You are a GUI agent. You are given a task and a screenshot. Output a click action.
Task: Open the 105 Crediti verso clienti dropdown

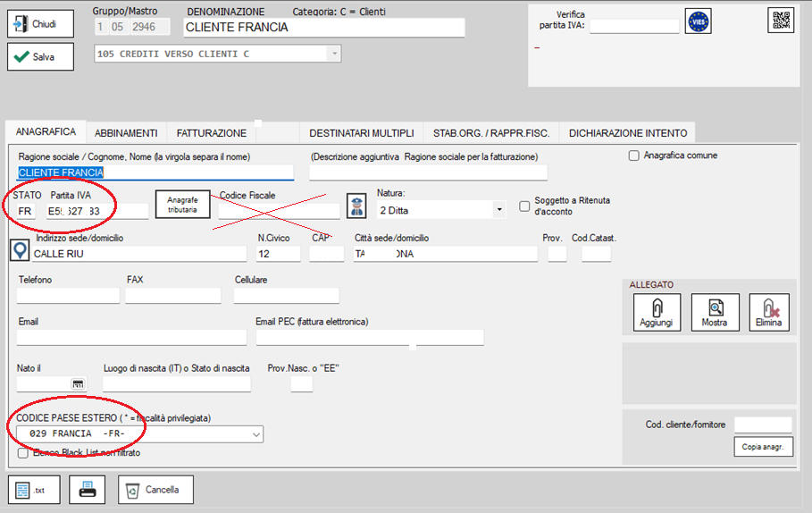point(335,55)
